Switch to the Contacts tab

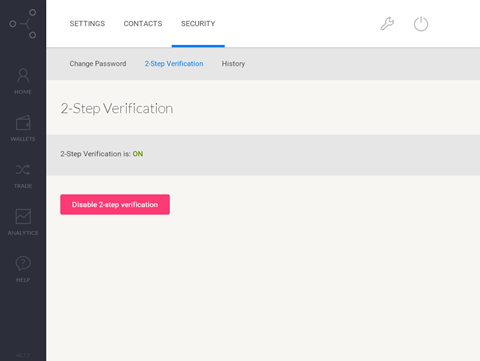[143, 24]
